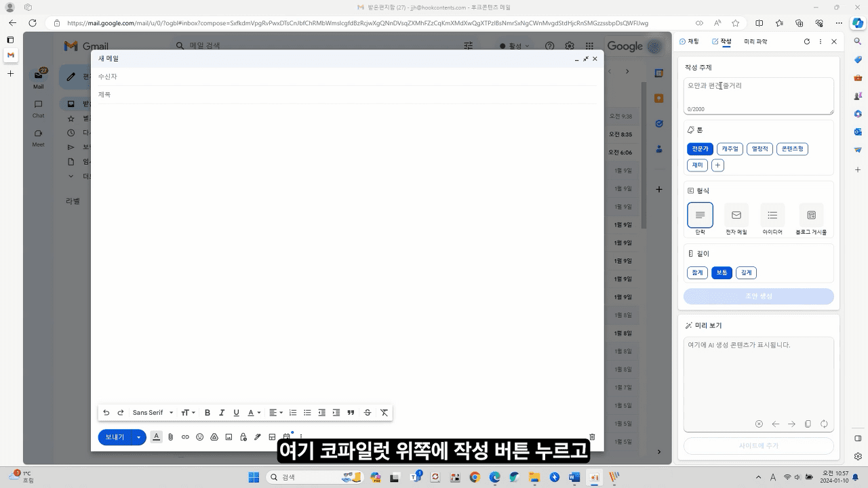Insert files using Google Drive icon
The image size is (868, 488).
214,437
